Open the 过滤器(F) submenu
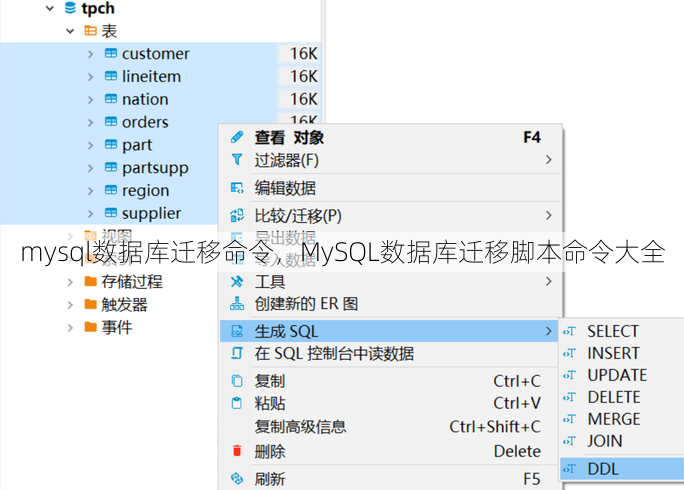The width and height of the screenshot is (684, 490). (390, 160)
